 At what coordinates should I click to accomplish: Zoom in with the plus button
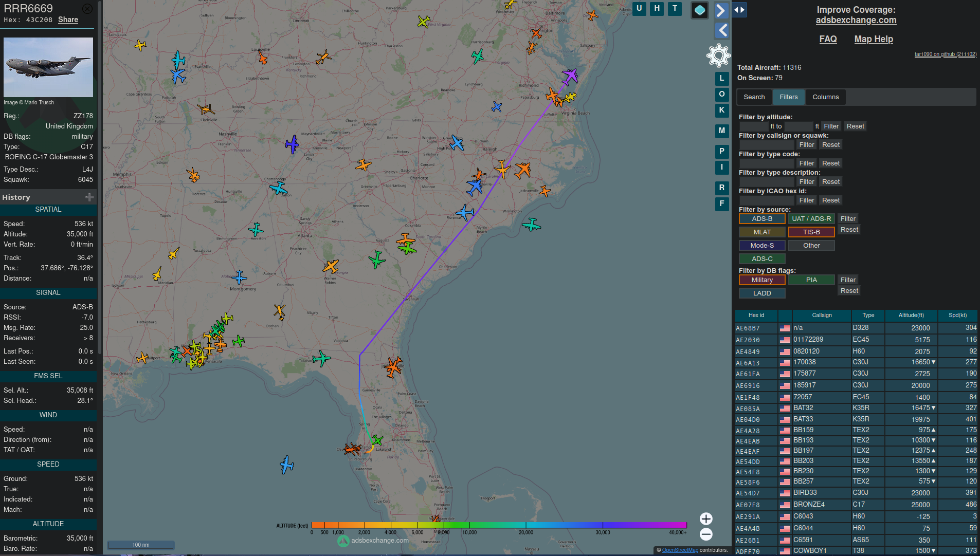(706, 519)
